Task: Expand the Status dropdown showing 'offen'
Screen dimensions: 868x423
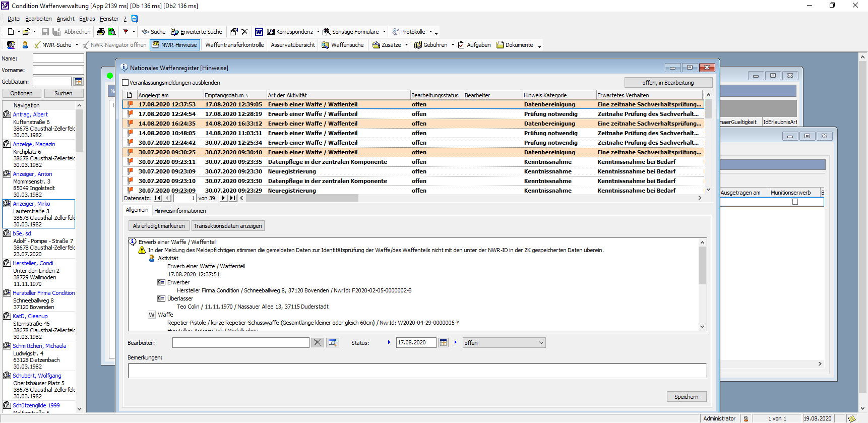Action: click(541, 343)
